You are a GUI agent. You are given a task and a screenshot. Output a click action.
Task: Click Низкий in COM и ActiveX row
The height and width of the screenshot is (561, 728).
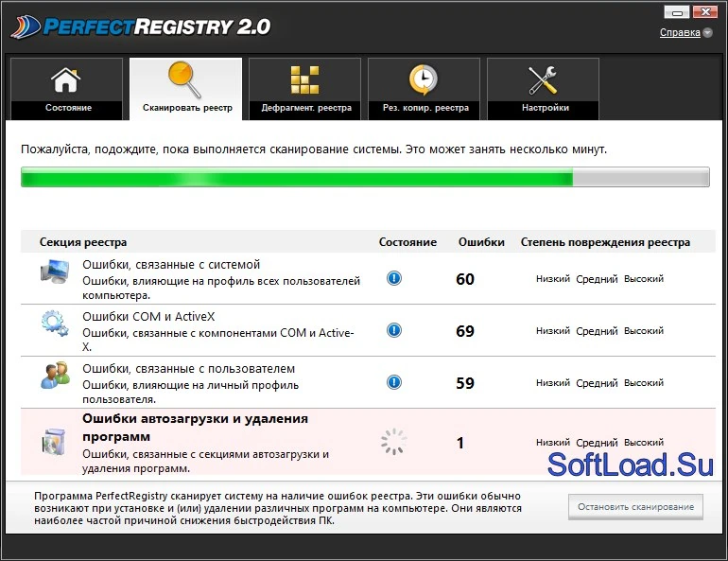click(x=553, y=331)
